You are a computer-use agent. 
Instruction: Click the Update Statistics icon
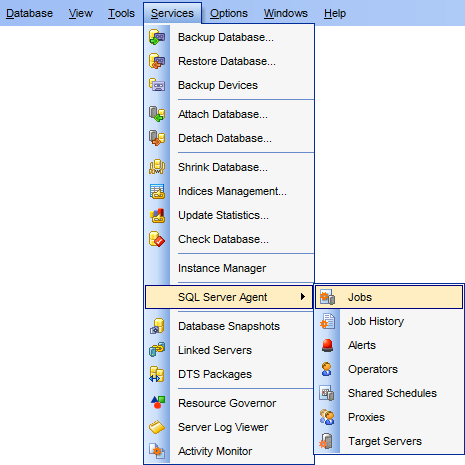click(x=157, y=215)
